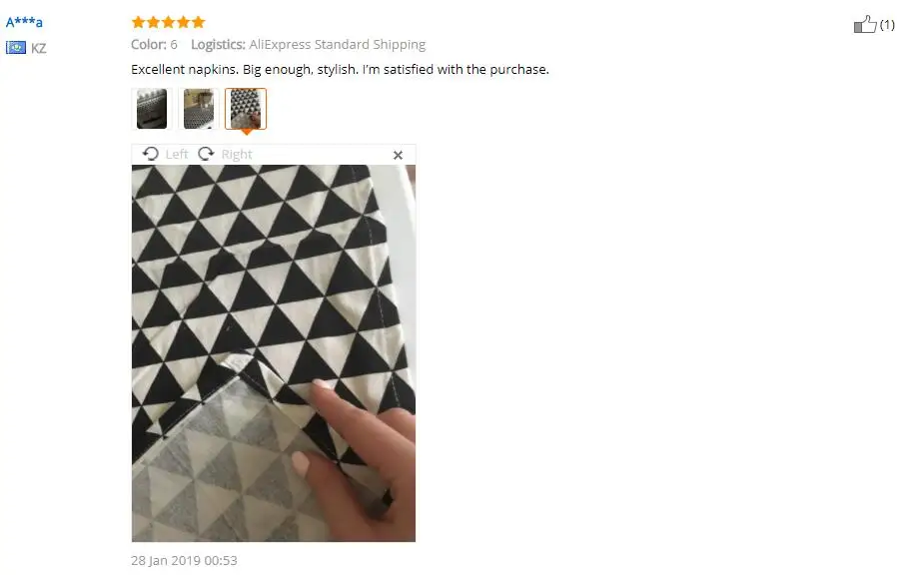The height and width of the screenshot is (575, 924).
Task: Click the Kazakhstan flag icon
Action: tap(16, 47)
